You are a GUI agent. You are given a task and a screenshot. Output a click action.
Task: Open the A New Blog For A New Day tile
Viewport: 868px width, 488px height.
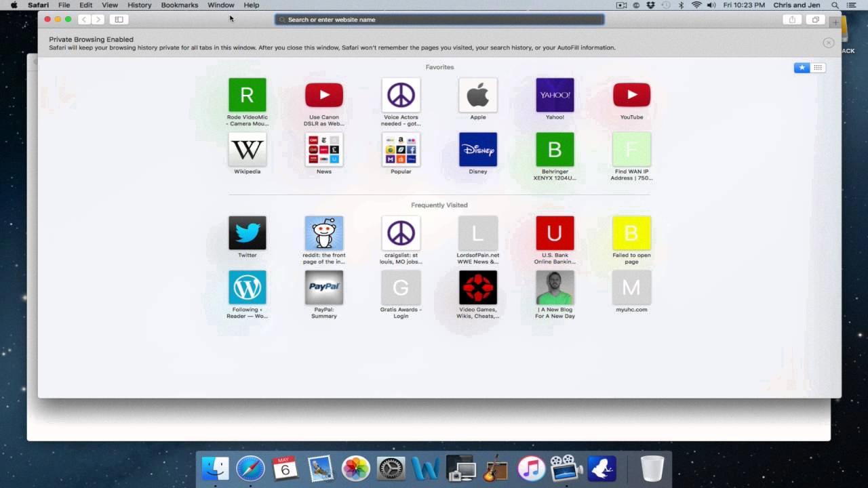click(x=555, y=287)
